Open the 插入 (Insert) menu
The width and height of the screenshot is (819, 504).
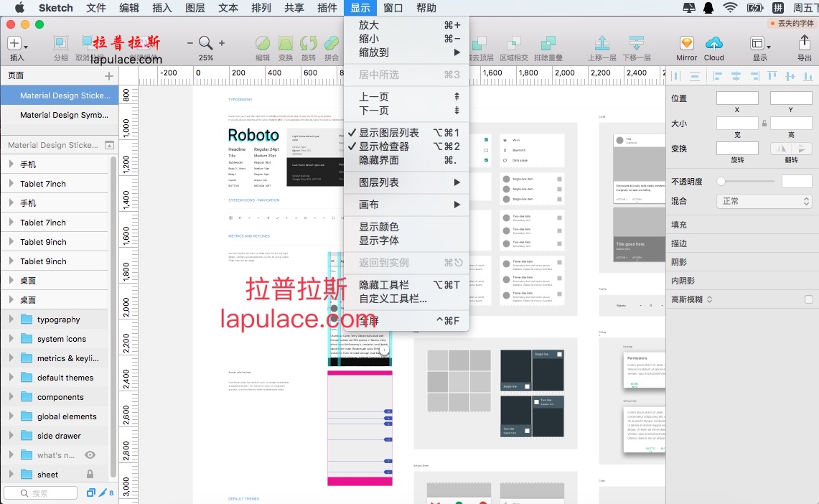click(x=162, y=8)
